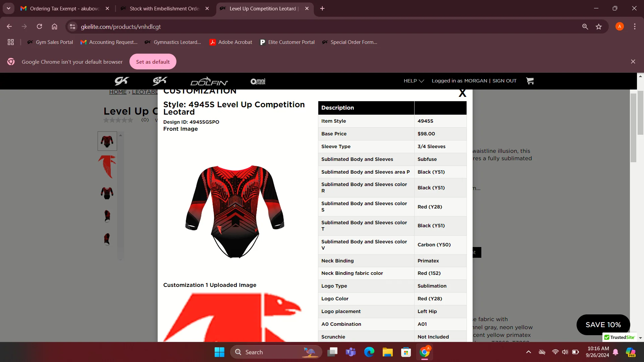
Task: Open site information icon in address bar
Action: [72, 26]
